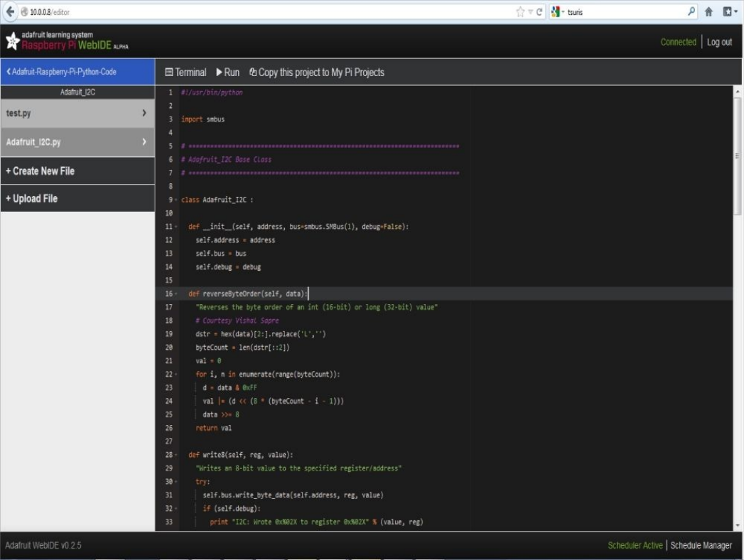Collapse reverseByteOrder fold at line 16

[176, 294]
